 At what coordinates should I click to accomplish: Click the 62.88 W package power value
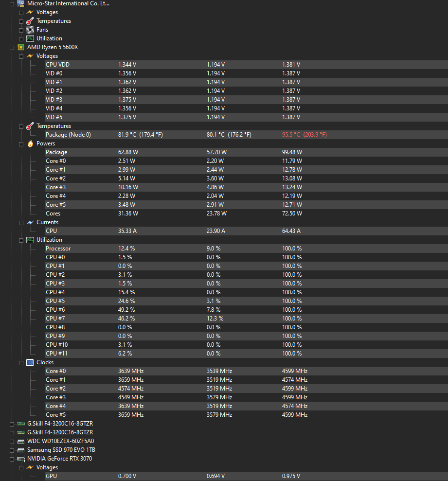pos(128,152)
